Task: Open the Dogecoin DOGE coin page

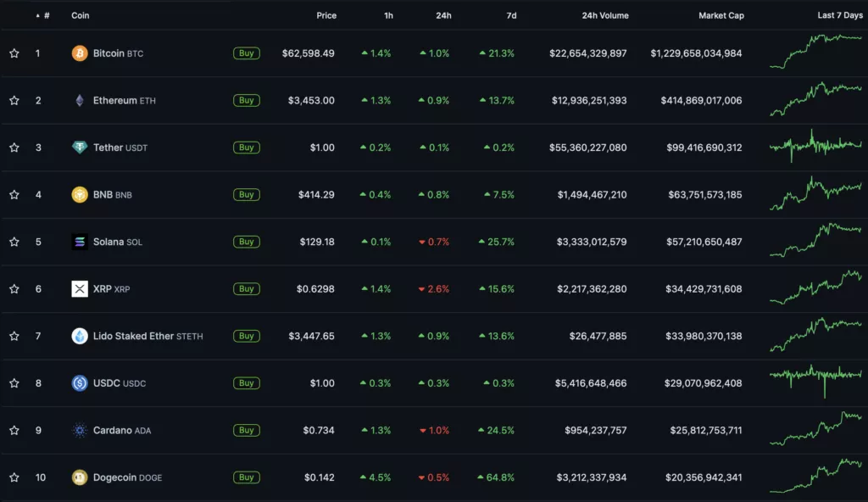Action: (127, 477)
